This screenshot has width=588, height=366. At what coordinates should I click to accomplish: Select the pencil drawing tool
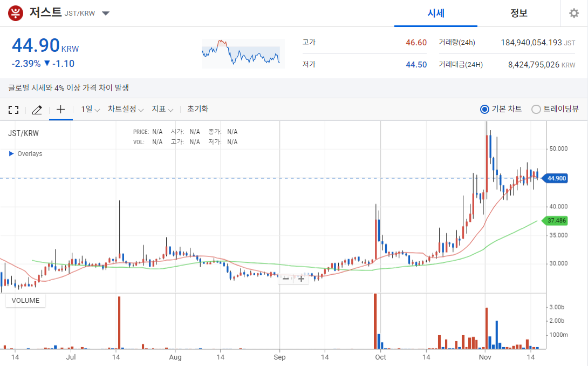click(37, 110)
